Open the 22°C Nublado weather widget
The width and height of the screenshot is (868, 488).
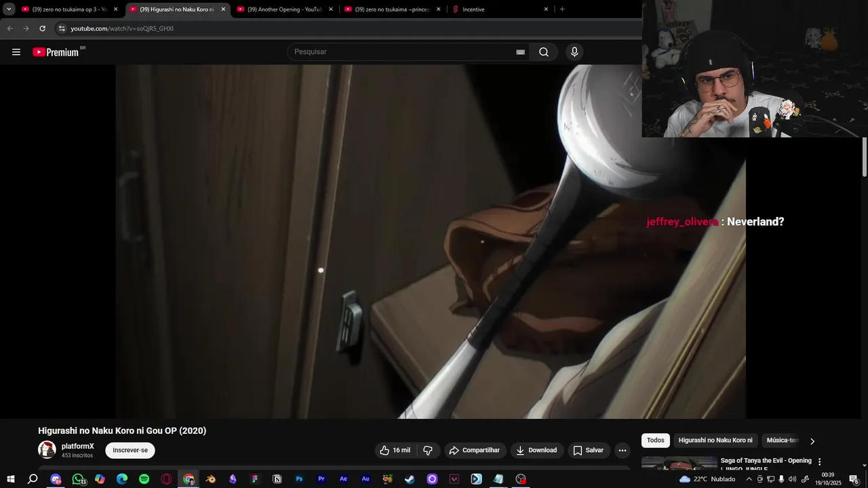pyautogui.click(x=707, y=479)
